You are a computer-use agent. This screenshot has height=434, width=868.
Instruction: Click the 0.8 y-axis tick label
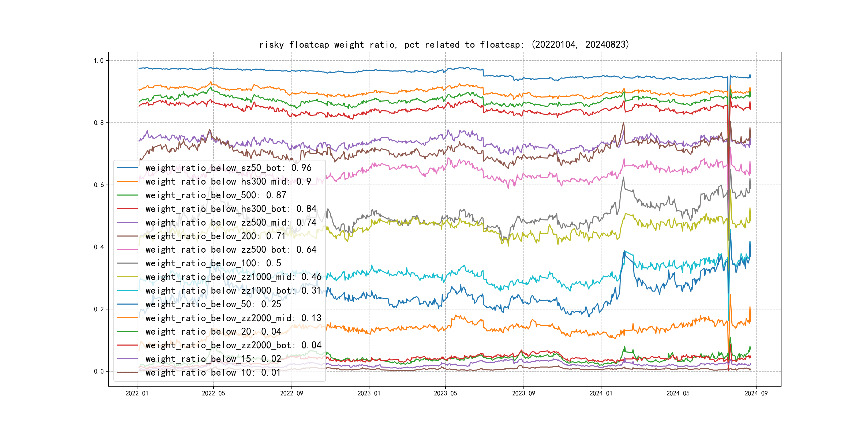(99, 123)
